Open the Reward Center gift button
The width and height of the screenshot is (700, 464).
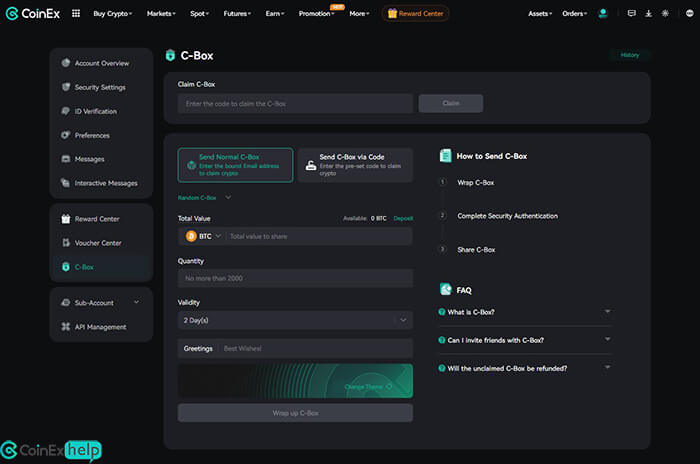click(x=415, y=14)
